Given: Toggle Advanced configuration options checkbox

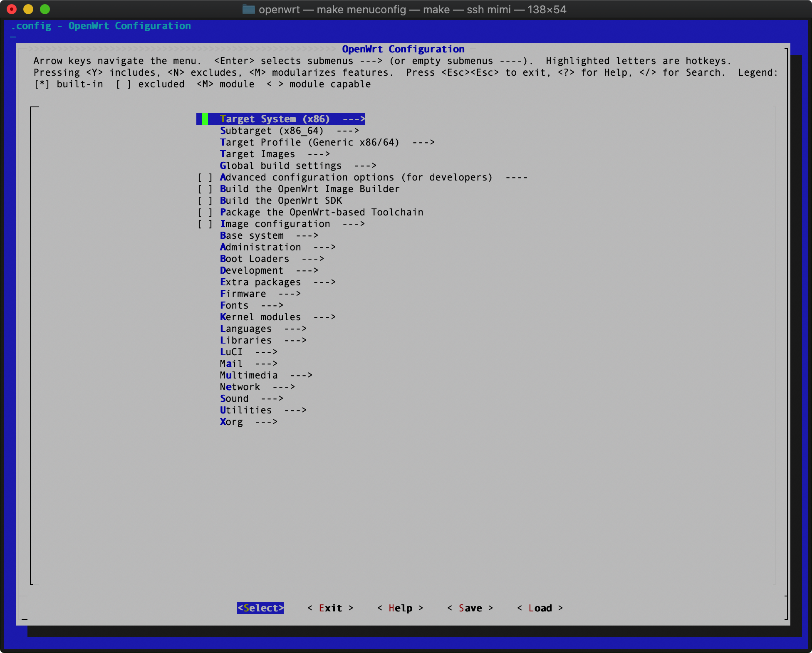Looking at the screenshot, I should [205, 177].
